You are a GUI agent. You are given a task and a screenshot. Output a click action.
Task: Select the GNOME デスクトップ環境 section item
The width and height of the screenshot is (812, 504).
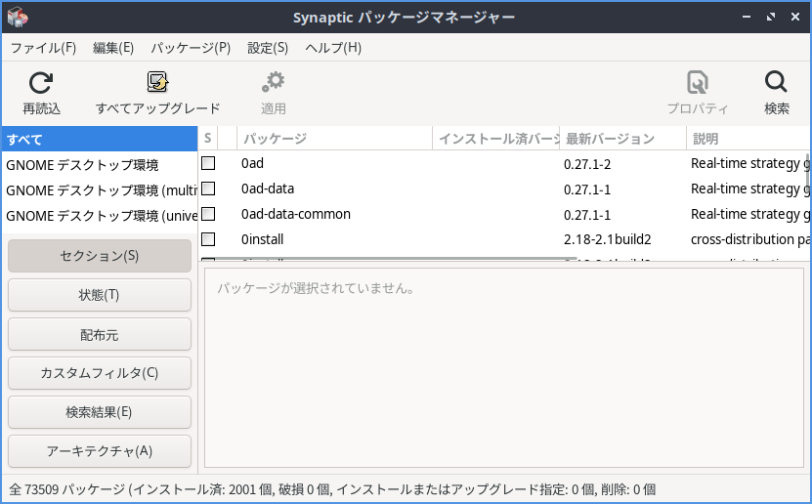82,165
